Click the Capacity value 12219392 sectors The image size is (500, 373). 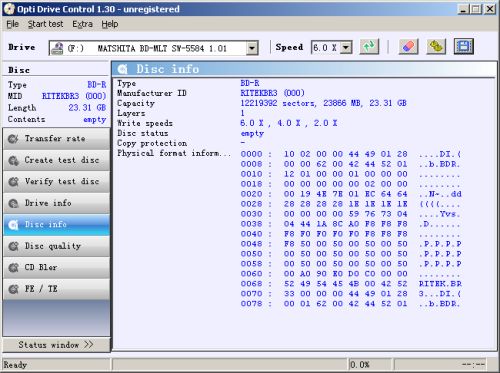(x=323, y=103)
